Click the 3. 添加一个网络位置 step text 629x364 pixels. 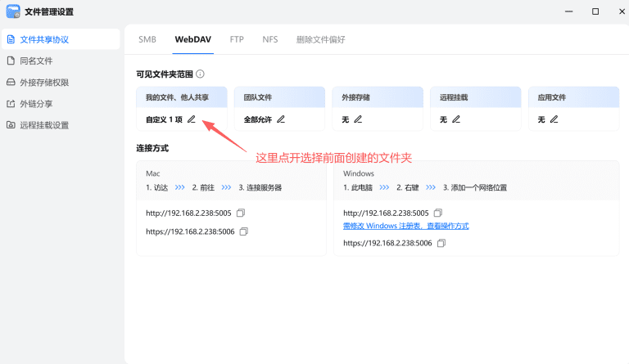tap(475, 187)
